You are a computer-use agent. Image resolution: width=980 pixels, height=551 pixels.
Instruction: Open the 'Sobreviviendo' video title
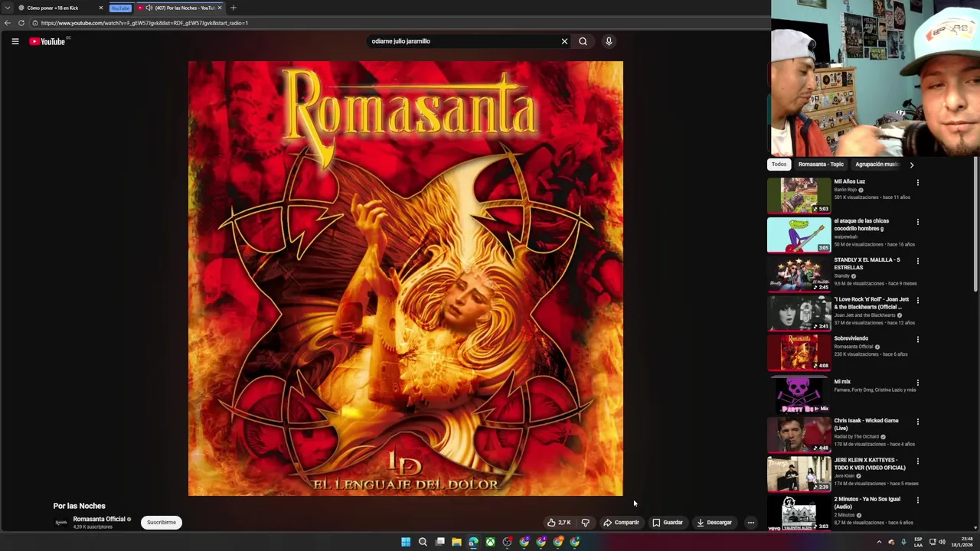coord(851,338)
